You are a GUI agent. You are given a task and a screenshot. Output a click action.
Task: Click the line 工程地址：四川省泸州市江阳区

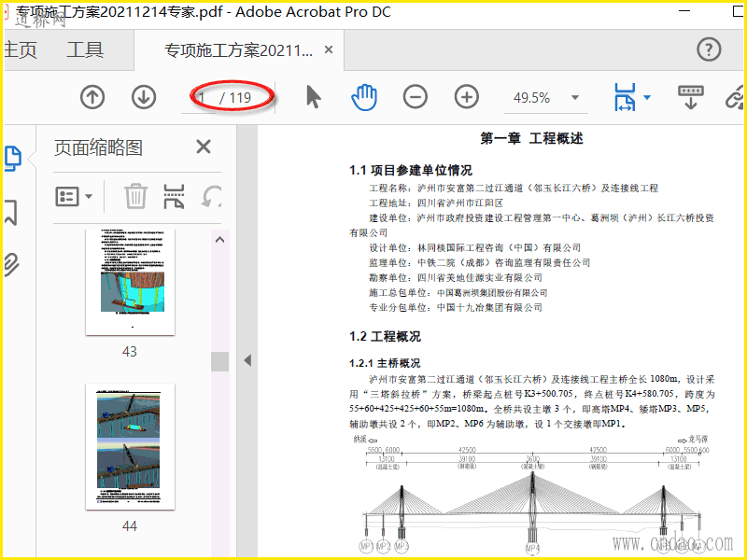[436, 203]
